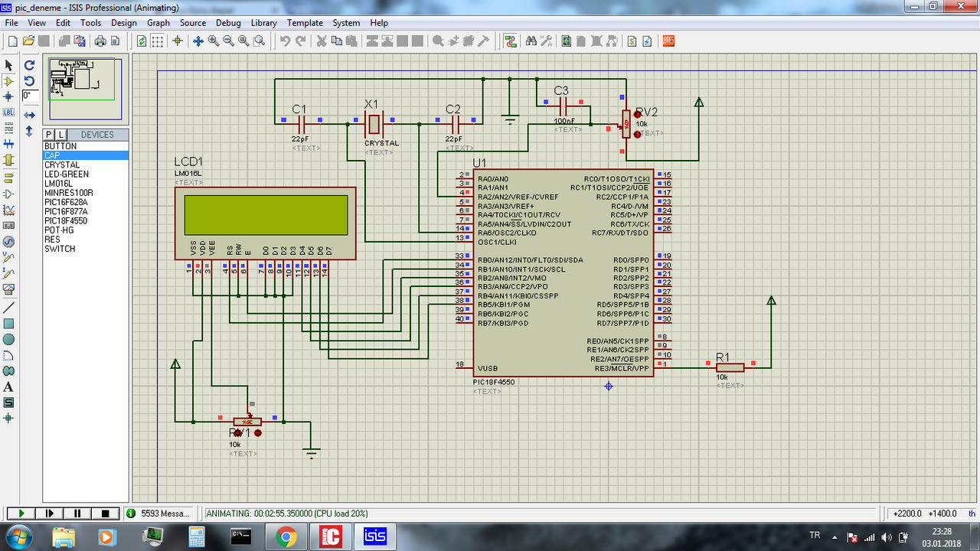The image size is (980, 551).
Task: Open the Template menu
Action: pyautogui.click(x=305, y=23)
